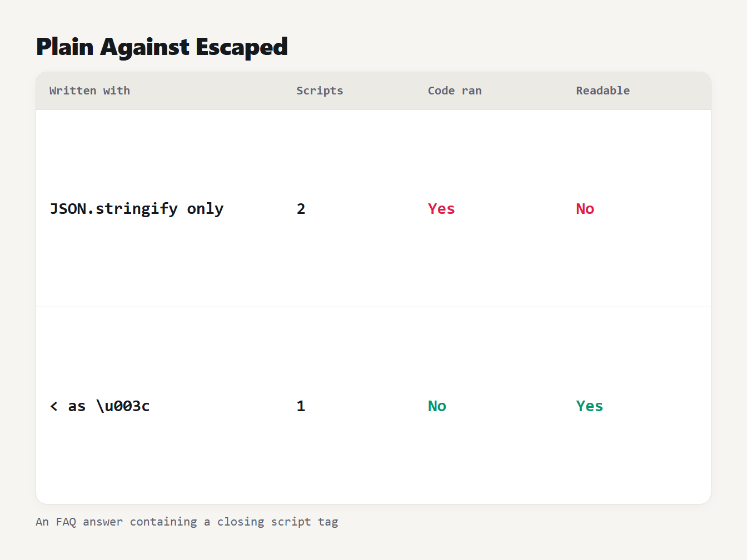This screenshot has height=560, width=747.
Task: Click the caption about the FAQ answer
Action: tap(187, 522)
